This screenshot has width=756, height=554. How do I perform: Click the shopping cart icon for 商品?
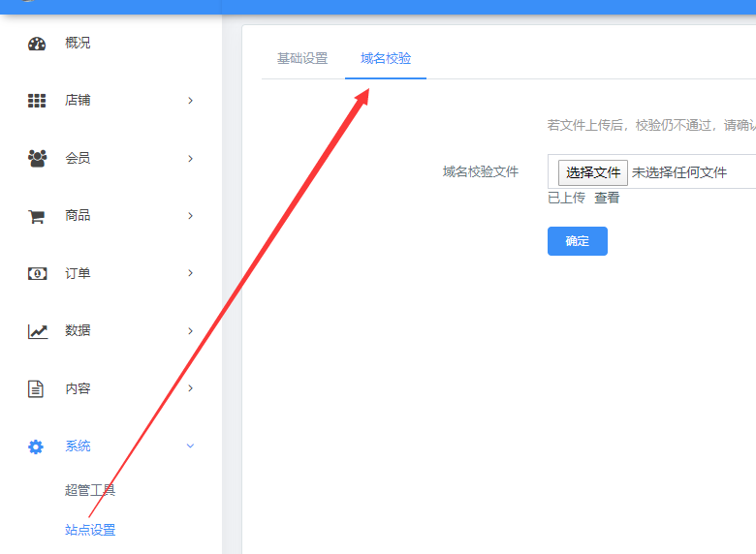click(x=37, y=216)
